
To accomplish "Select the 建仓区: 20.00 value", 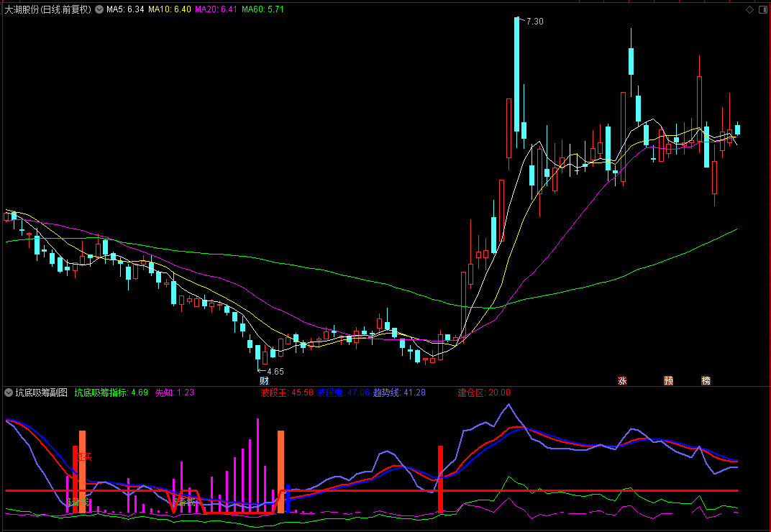I will point(484,393).
